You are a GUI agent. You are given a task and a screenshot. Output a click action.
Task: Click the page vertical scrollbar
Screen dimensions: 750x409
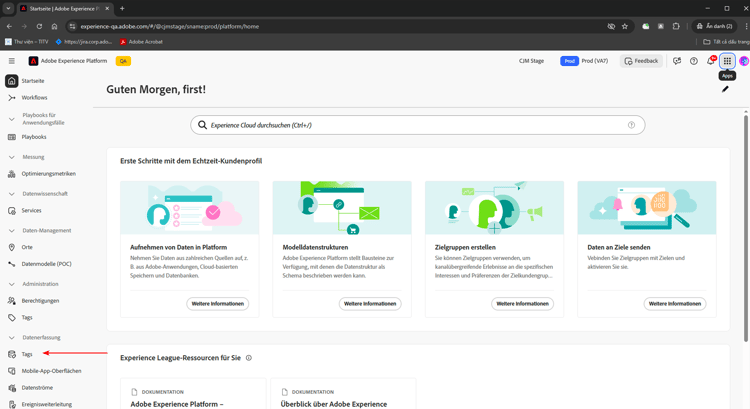tap(746, 226)
